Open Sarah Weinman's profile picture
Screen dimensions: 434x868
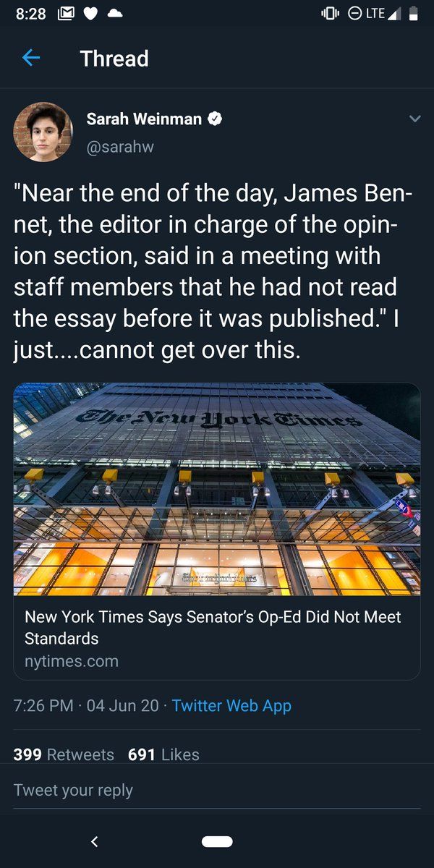(x=43, y=132)
